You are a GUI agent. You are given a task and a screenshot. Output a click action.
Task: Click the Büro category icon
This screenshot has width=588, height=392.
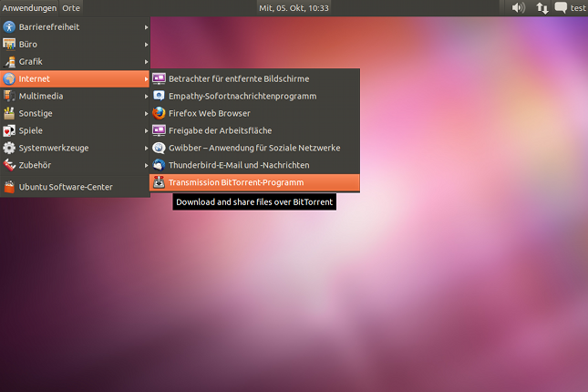coord(9,45)
